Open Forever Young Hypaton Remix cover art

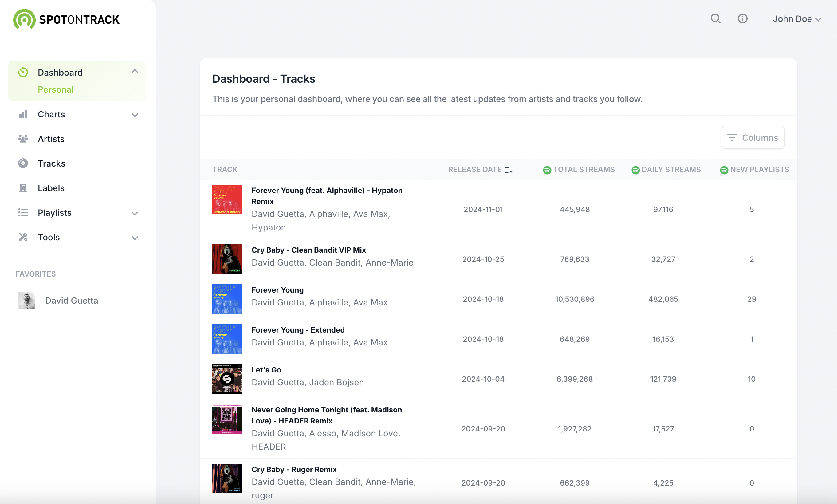point(227,199)
